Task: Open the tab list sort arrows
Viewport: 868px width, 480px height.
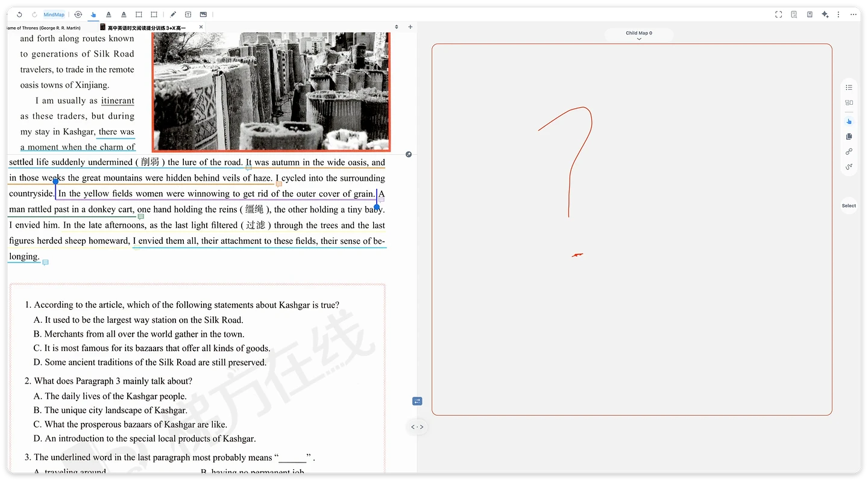Action: [x=397, y=27]
